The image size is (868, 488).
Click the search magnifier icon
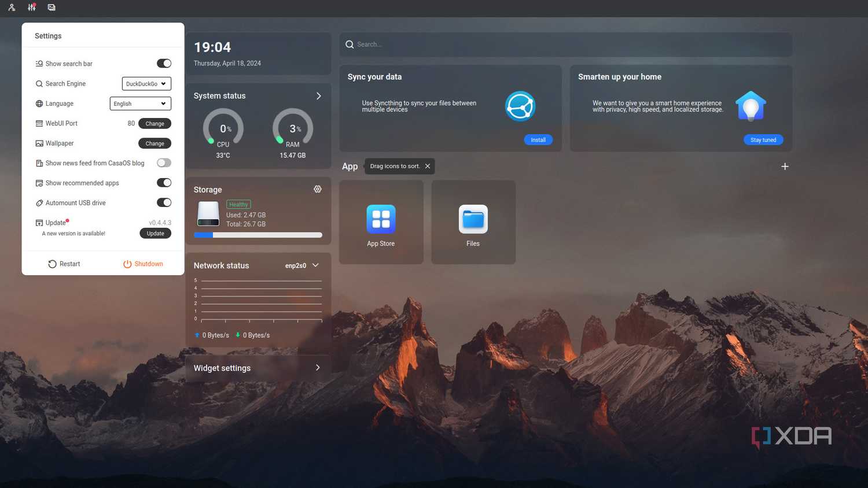pyautogui.click(x=350, y=45)
